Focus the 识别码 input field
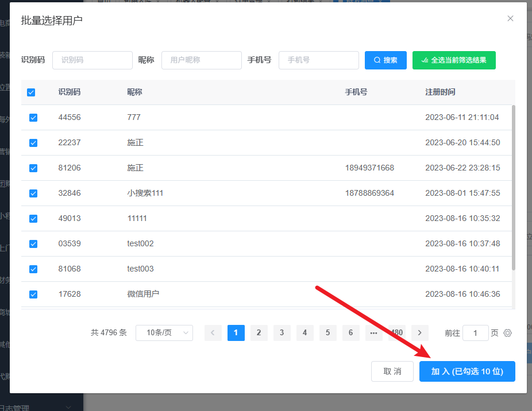This screenshot has width=532, height=411. click(x=92, y=60)
